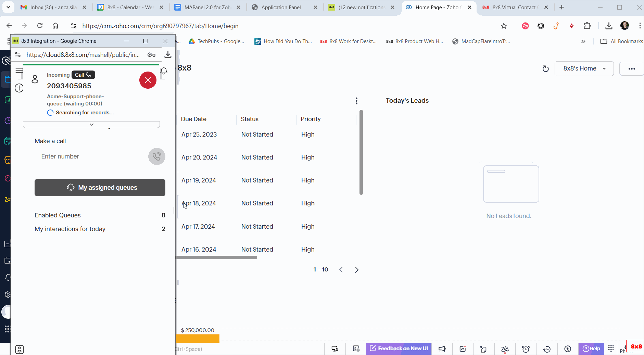The width and height of the screenshot is (644, 355).
Task: Open the screen-share person icon in bottom bar
Action: [x=335, y=349]
